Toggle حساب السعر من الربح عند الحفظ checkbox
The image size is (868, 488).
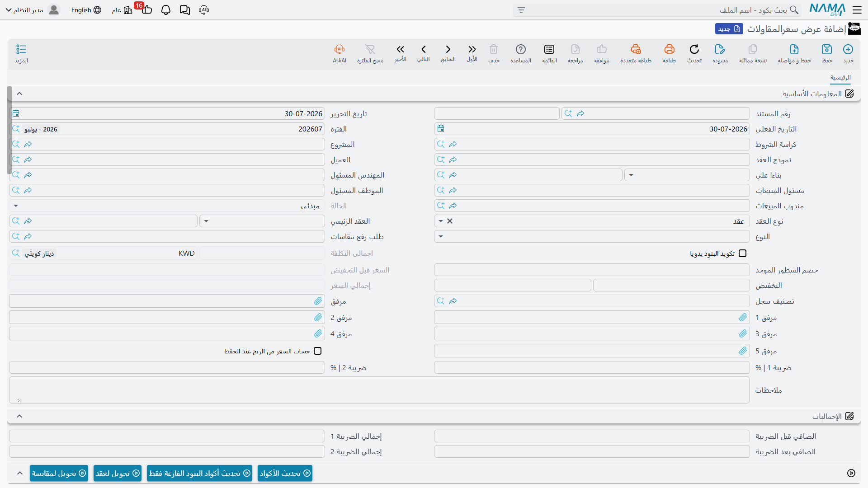point(318,351)
